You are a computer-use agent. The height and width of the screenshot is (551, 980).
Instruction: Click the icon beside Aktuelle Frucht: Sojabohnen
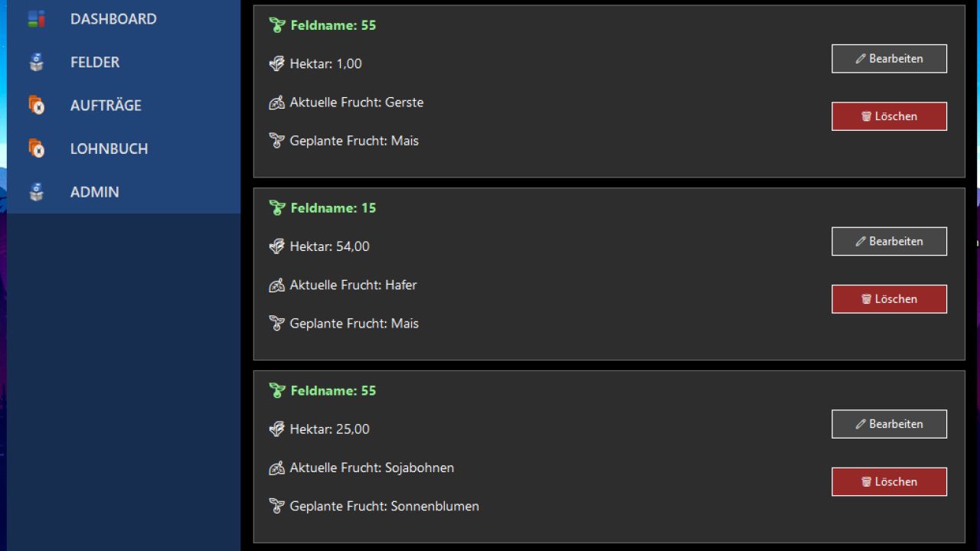[277, 468]
